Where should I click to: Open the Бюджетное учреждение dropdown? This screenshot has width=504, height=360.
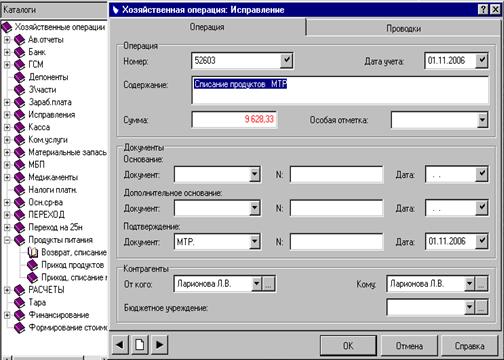pyautogui.click(x=469, y=307)
